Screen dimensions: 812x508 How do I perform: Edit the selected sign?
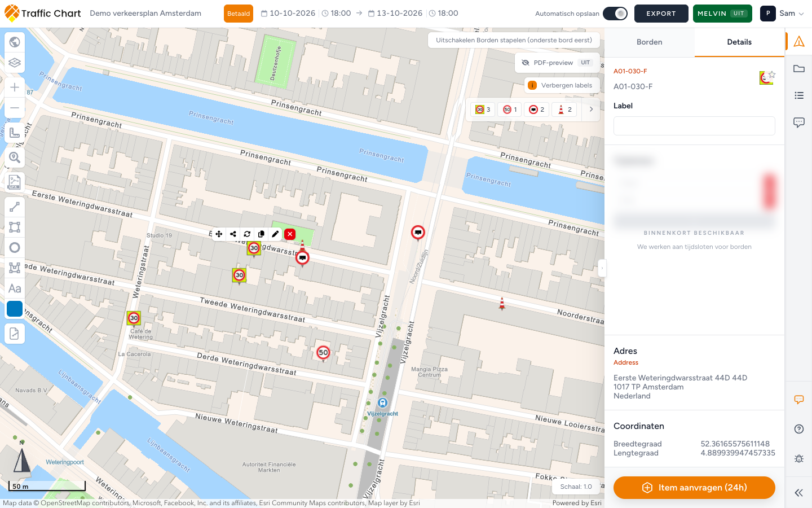point(275,234)
